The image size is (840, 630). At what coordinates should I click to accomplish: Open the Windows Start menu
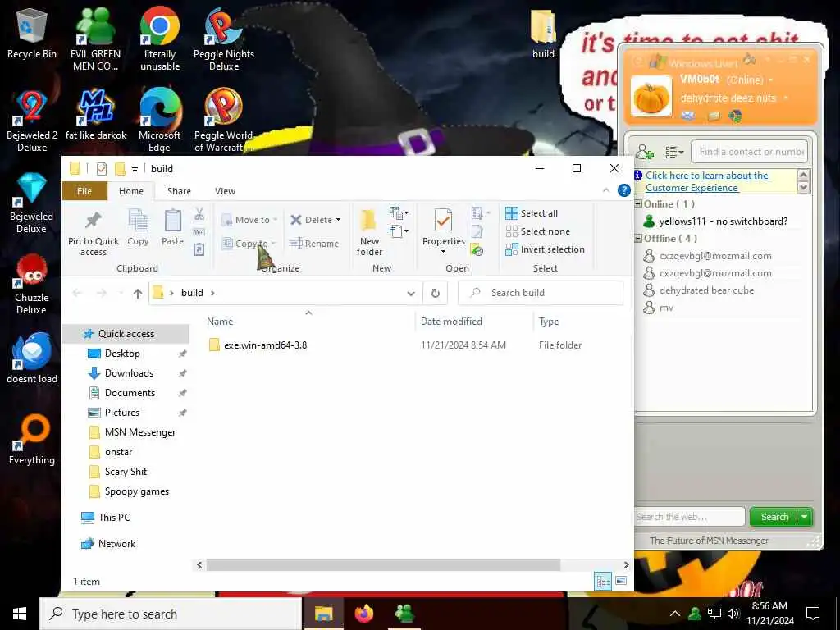pyautogui.click(x=20, y=614)
